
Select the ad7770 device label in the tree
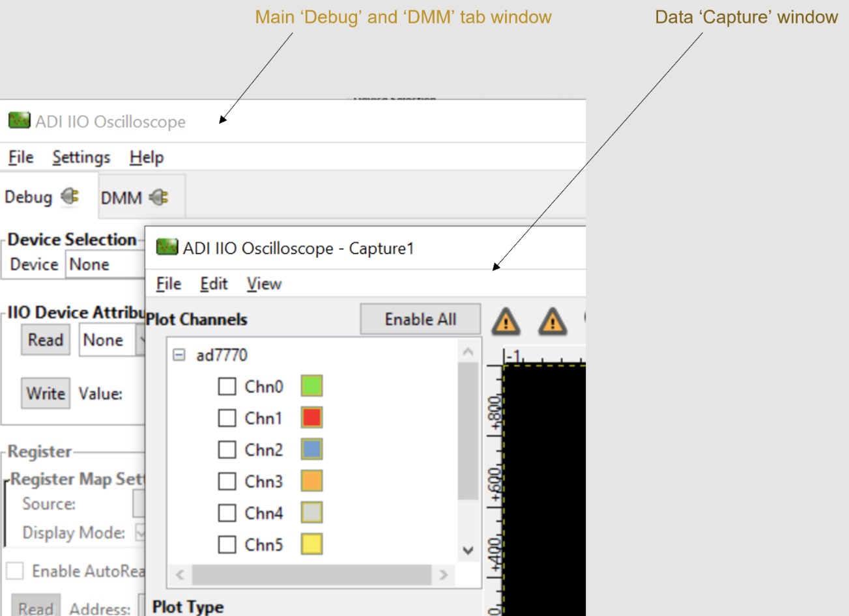(222, 355)
